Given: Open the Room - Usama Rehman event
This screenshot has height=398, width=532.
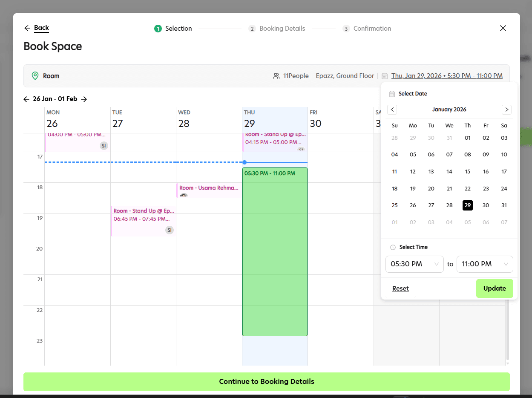Looking at the screenshot, I should click(x=209, y=190).
